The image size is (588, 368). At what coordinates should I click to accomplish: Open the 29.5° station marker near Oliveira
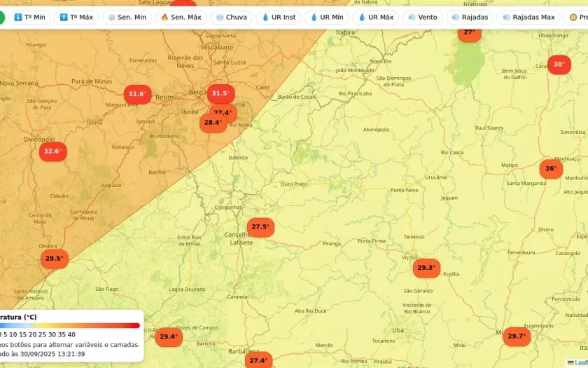point(54,259)
